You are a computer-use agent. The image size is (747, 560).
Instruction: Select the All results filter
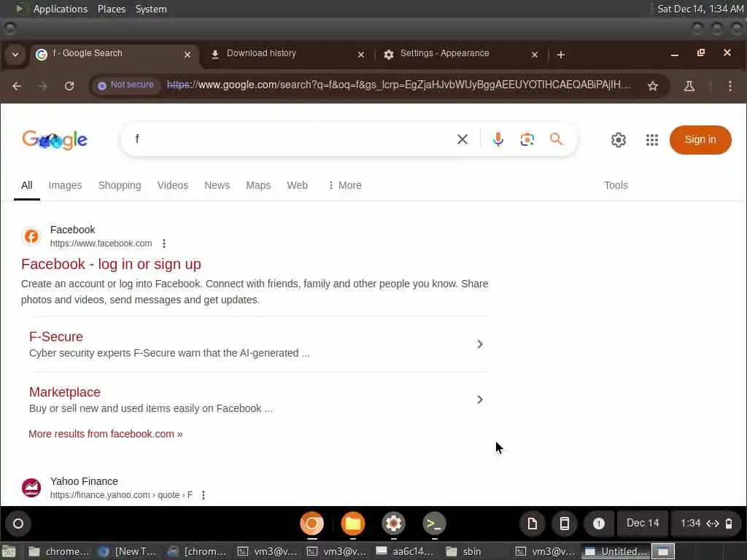[x=27, y=185]
